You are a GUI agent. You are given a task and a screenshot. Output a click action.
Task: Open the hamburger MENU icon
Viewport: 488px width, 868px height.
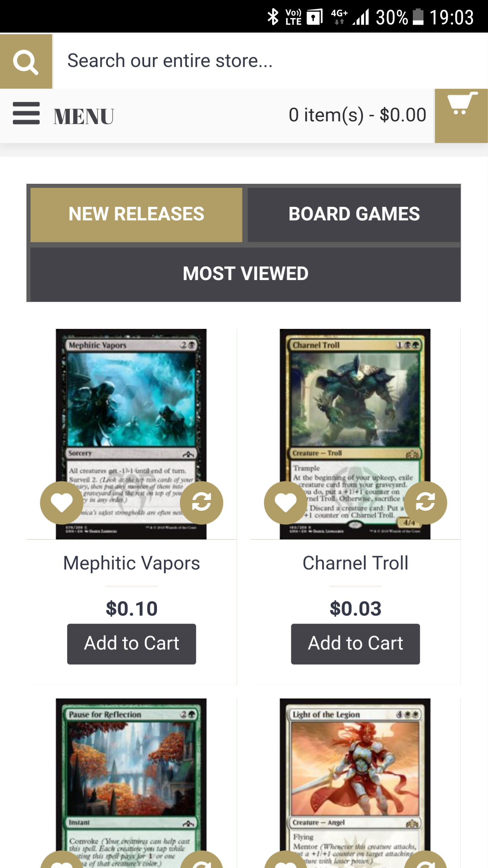pos(26,114)
